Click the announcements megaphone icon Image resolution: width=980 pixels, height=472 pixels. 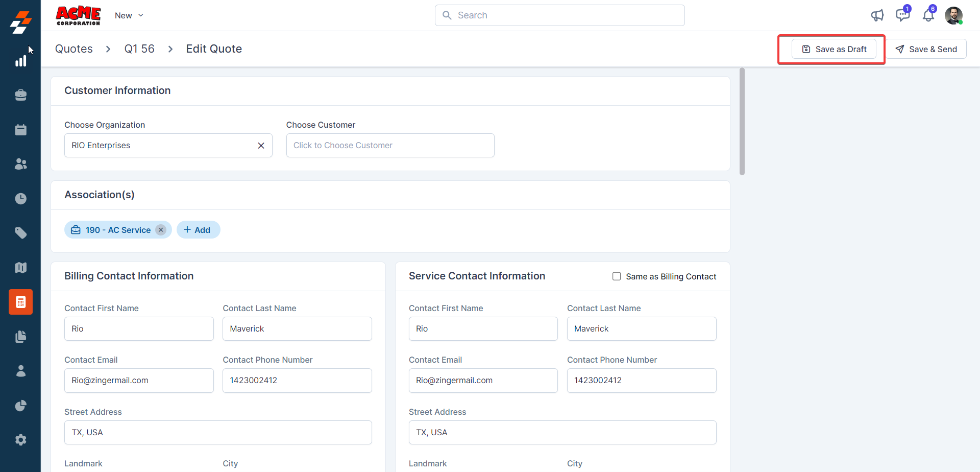click(877, 15)
